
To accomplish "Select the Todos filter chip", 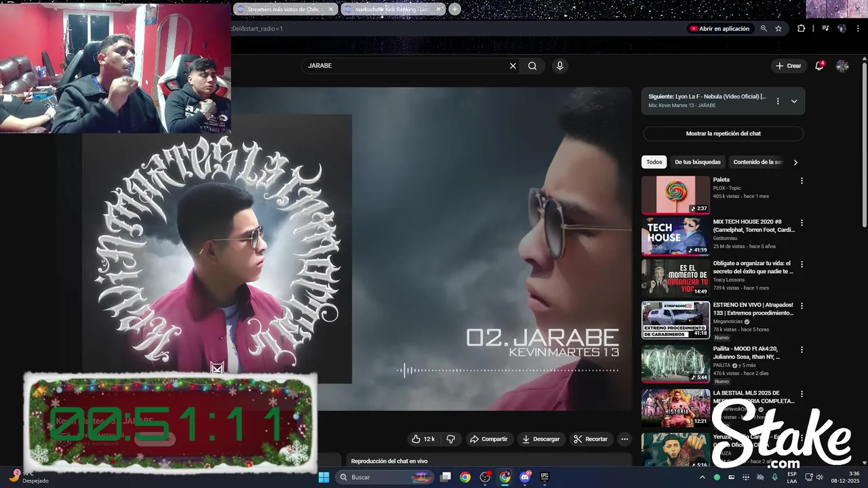I will 654,162.
